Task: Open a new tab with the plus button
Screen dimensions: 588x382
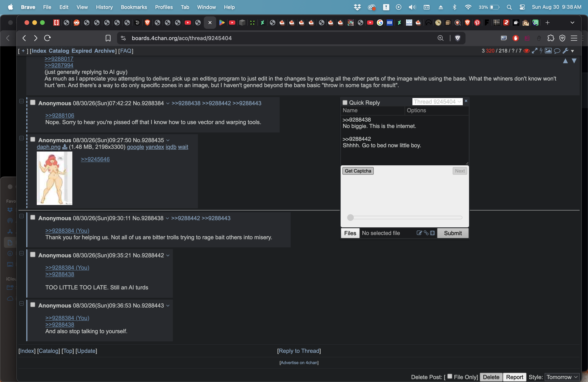Action: click(x=548, y=23)
